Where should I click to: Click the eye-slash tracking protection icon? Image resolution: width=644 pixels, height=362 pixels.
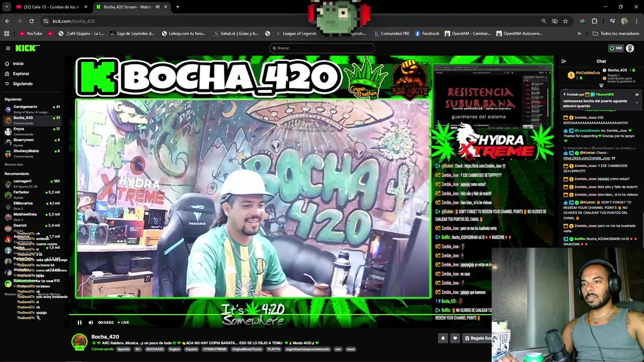pos(554,21)
